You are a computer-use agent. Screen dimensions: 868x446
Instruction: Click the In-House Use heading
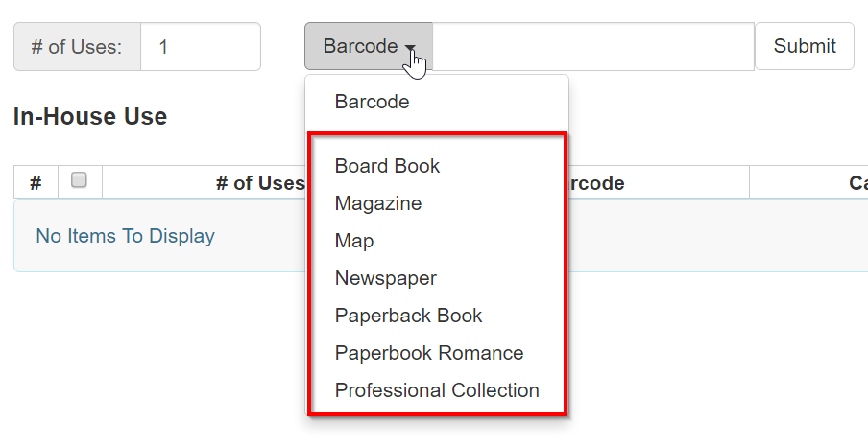tap(90, 117)
